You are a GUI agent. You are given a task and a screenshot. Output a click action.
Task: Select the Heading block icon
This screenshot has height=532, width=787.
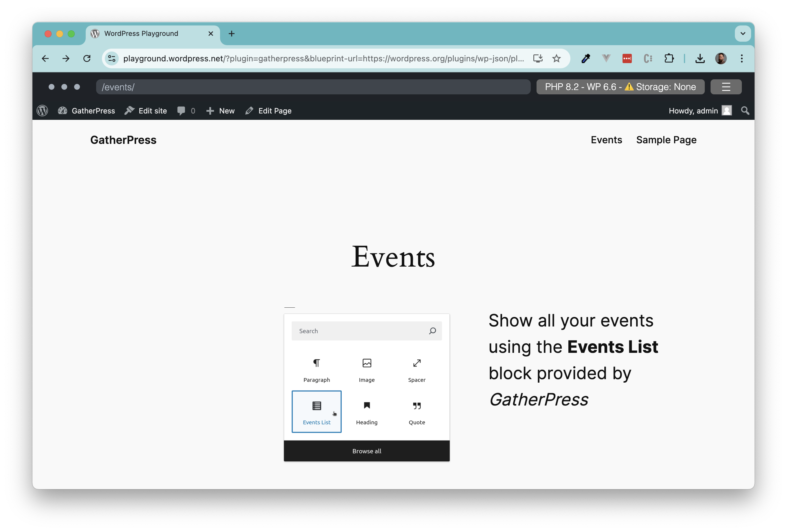tap(367, 406)
